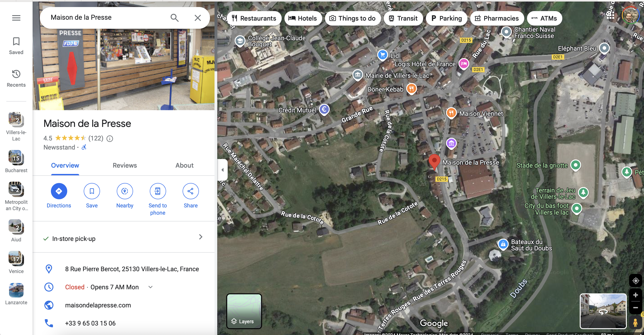The height and width of the screenshot is (335, 644).
Task: Share this place icon
Action: 191,191
